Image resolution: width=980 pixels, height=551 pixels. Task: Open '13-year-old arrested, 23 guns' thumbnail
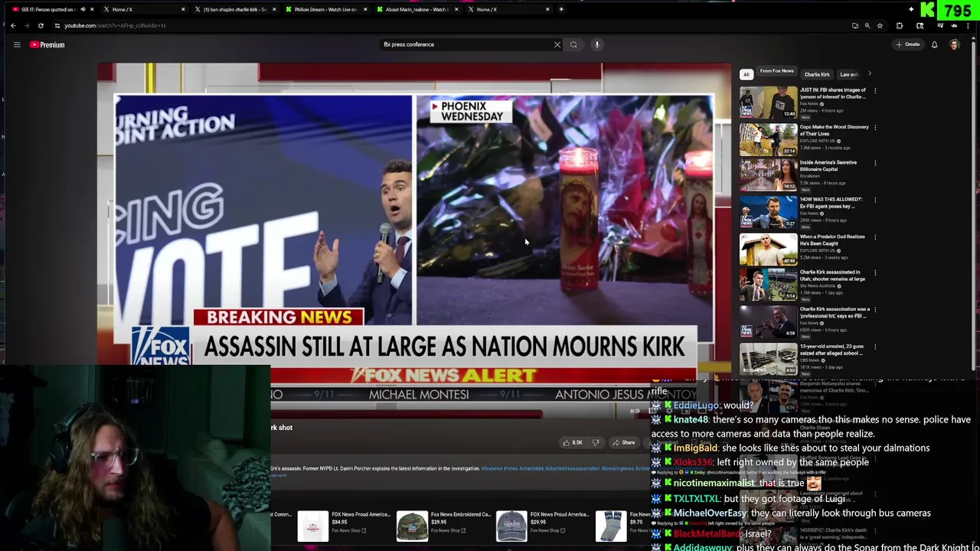click(768, 358)
